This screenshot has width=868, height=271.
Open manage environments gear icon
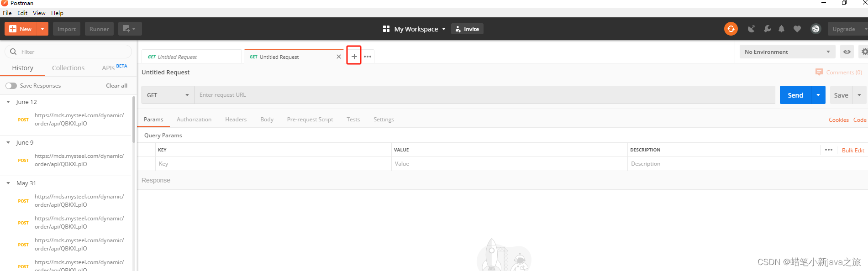coord(864,52)
